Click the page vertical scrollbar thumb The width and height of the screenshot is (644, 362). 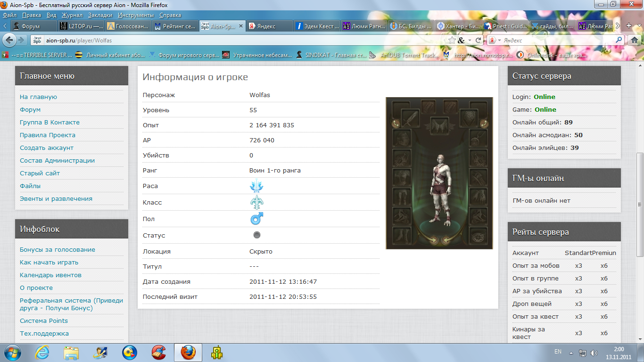click(640, 205)
